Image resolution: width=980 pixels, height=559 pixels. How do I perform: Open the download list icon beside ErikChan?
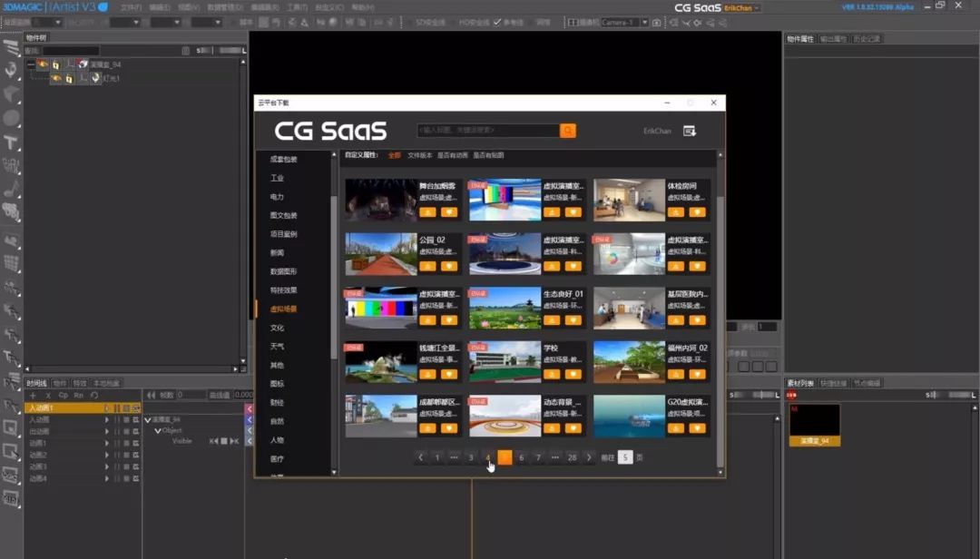point(690,131)
